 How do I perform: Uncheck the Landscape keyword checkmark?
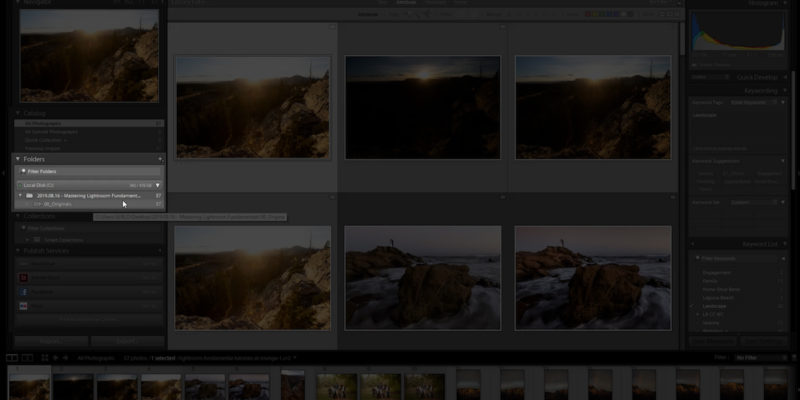point(692,306)
